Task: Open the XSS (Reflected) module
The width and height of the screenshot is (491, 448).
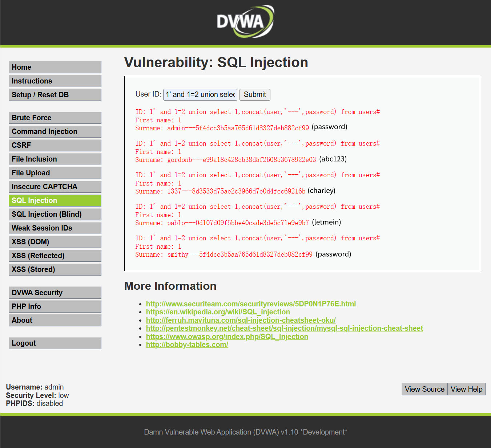Action: 55,256
